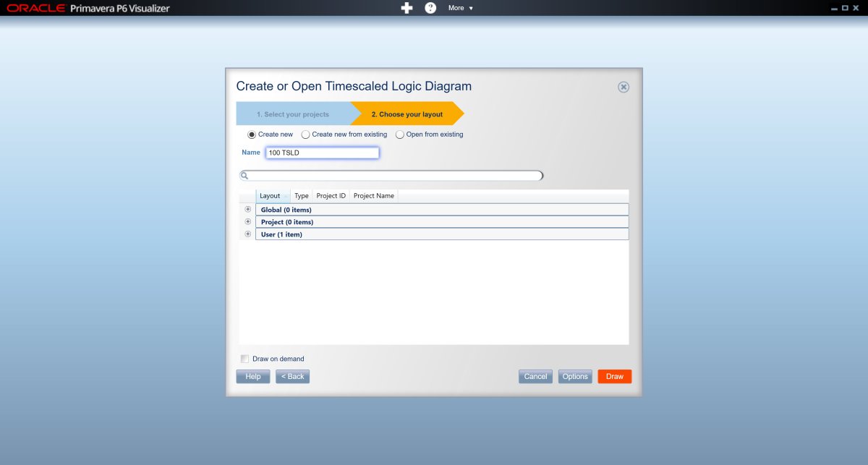This screenshot has width=868, height=465.
Task: Cancel the timescaled logic diagram dialog
Action: click(x=535, y=376)
